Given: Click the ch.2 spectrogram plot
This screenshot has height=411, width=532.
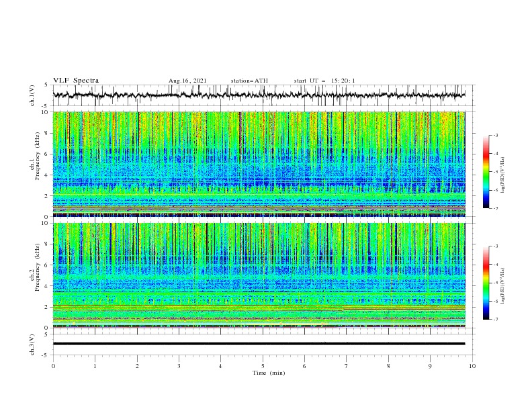Looking at the screenshot, I should pyautogui.click(x=259, y=275).
